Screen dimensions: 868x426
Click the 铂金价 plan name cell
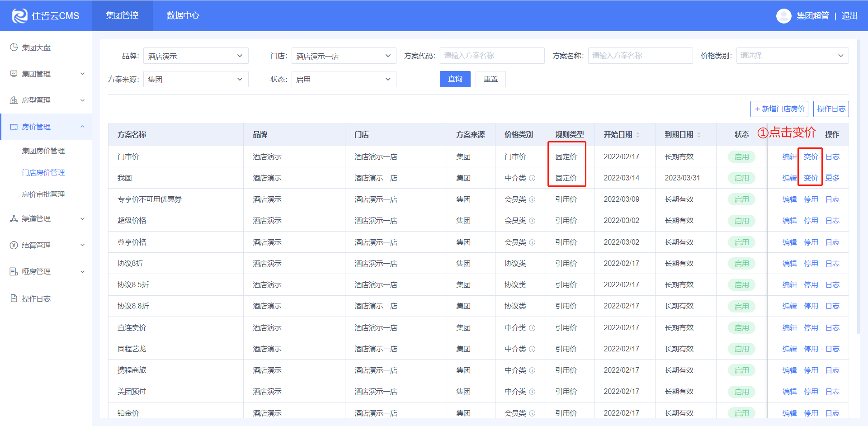tap(128, 413)
